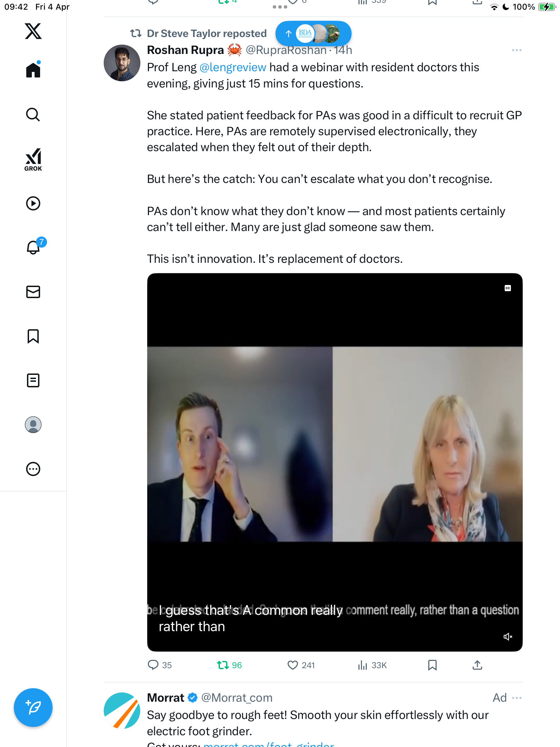Image resolution: width=560 pixels, height=747 pixels.
Task: Open the Lists icon in sidebar
Action: coord(33,380)
